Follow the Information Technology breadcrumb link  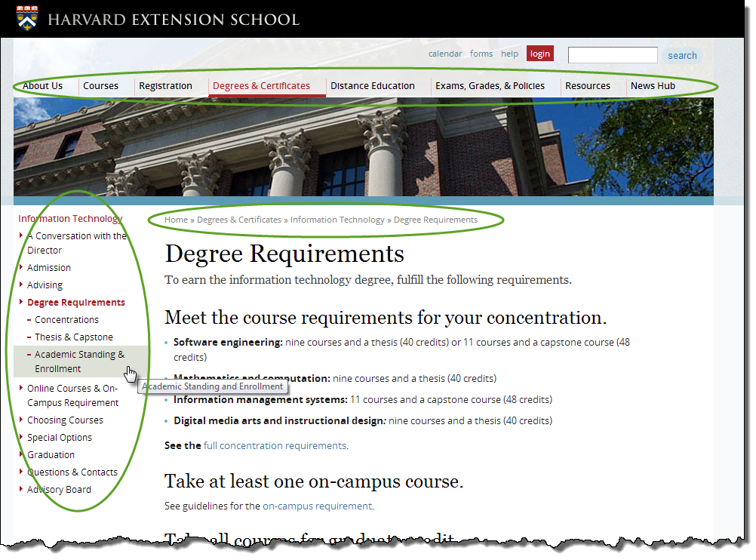click(337, 220)
